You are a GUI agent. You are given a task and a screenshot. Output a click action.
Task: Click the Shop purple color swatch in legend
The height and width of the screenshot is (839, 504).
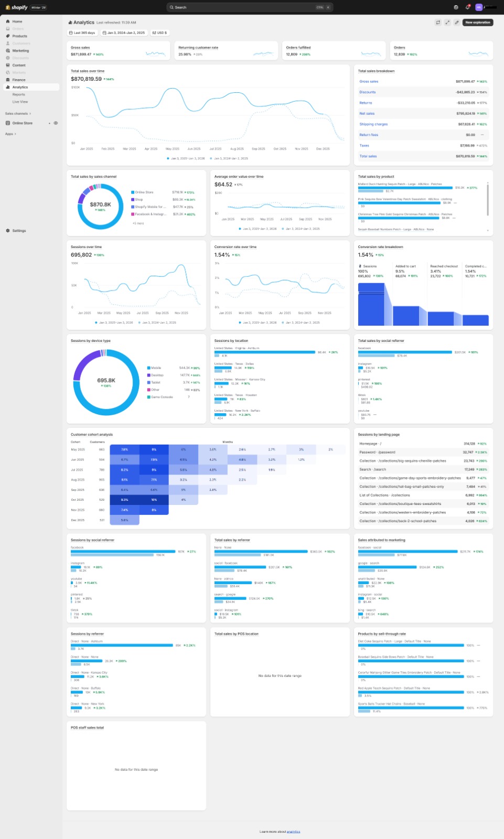(133, 200)
